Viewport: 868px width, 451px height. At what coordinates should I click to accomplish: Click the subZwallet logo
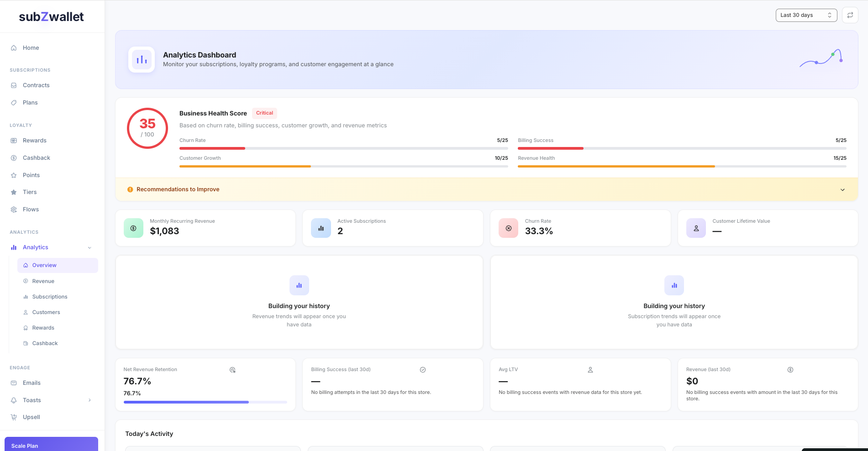coord(51,17)
